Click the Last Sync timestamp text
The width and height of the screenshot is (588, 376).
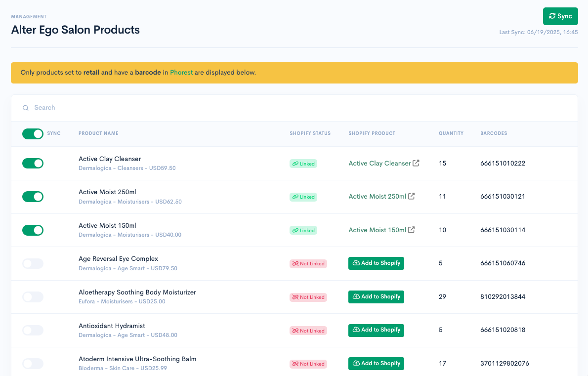(539, 32)
